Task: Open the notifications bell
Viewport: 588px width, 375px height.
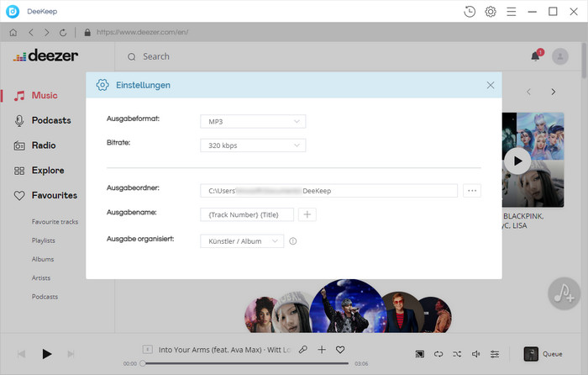Action: click(x=536, y=56)
